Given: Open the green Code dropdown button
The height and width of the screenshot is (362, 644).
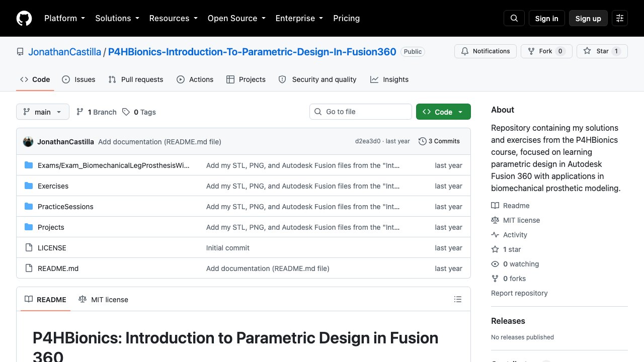Looking at the screenshot, I should [x=443, y=112].
